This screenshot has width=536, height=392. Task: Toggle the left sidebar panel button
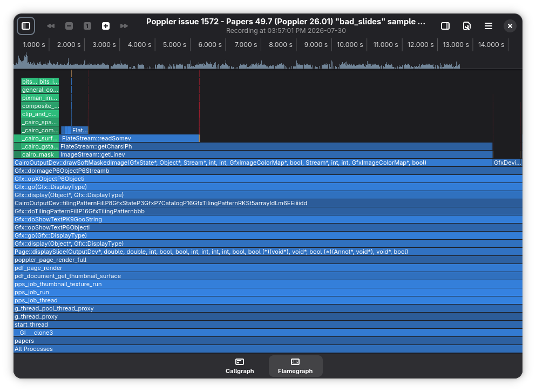click(26, 26)
